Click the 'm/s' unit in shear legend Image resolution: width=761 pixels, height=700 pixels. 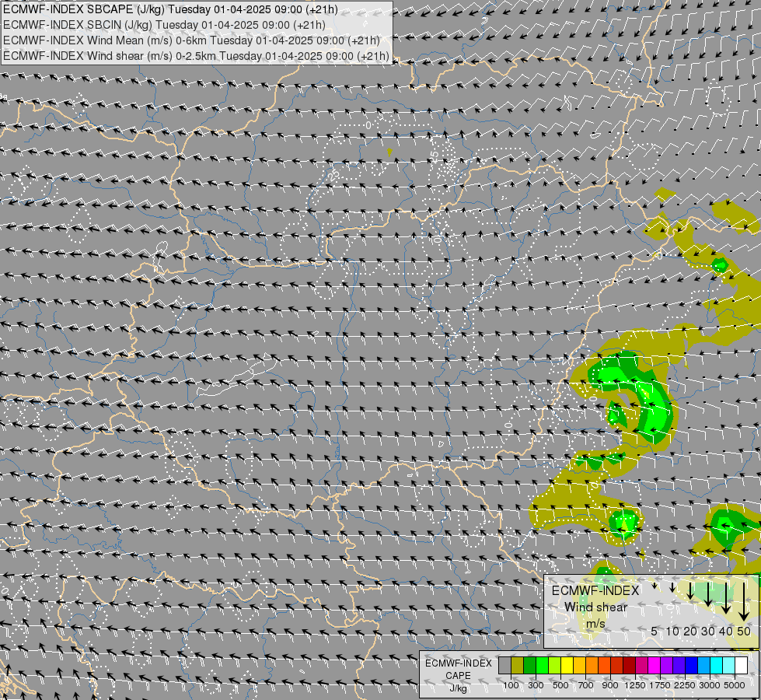[x=595, y=624]
